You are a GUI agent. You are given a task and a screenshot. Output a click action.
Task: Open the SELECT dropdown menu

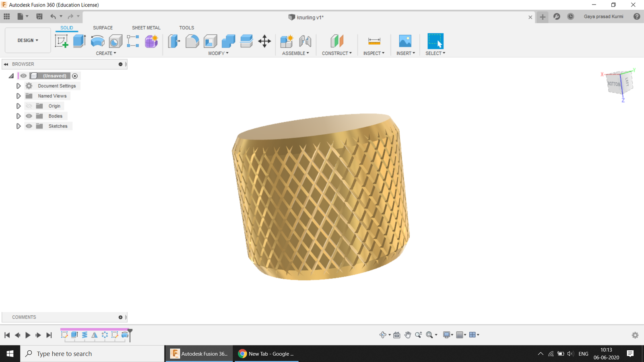(435, 53)
